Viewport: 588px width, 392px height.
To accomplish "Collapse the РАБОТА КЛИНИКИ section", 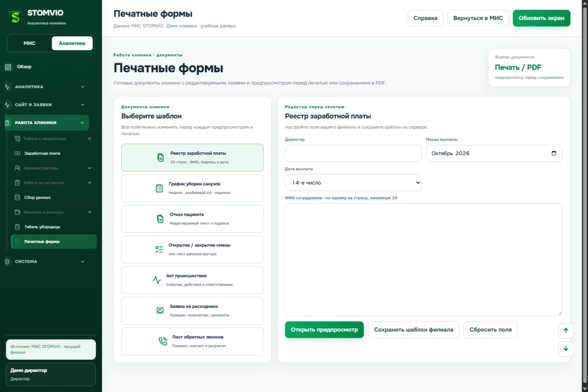I will click(82, 123).
